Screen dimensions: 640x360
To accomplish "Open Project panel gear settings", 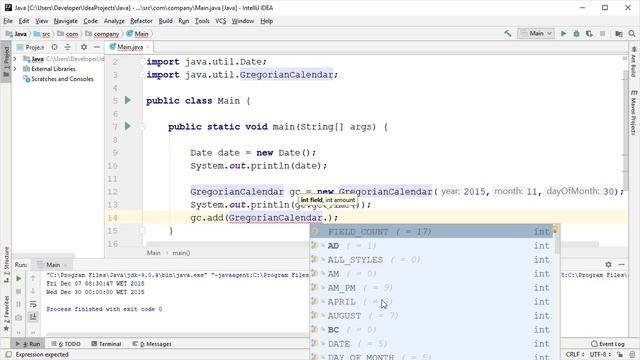I will (84, 47).
